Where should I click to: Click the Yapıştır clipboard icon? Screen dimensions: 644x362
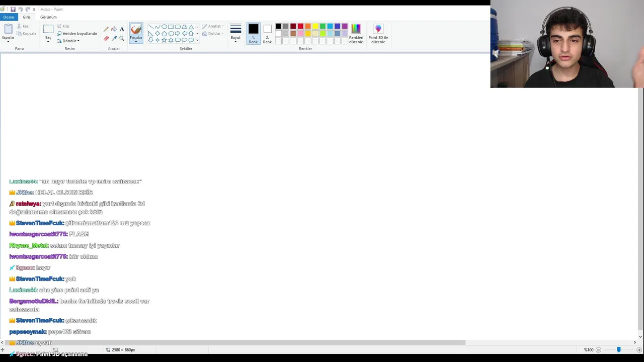(8, 29)
